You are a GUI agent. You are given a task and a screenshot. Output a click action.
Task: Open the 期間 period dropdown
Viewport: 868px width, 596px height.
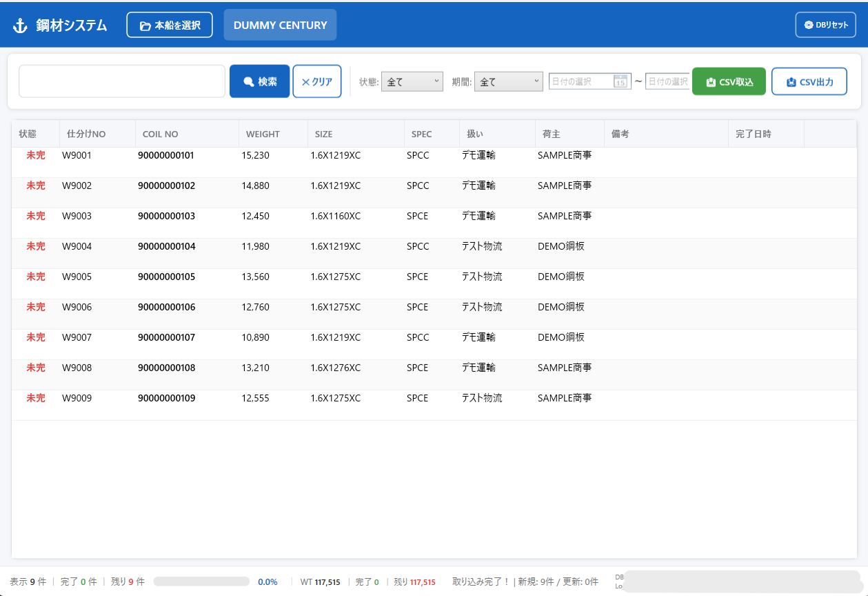[509, 81]
